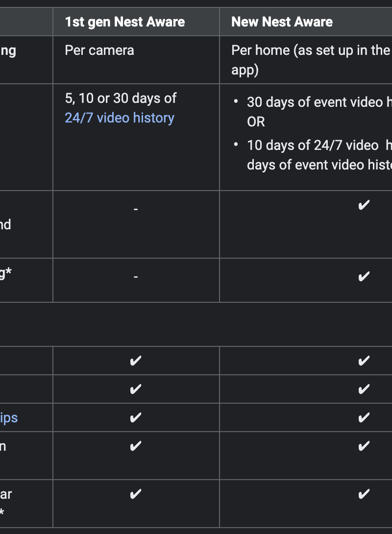The width and height of the screenshot is (392, 534).
Task: Click the bottom checkmark under New Nest Aware
Action: (x=364, y=494)
